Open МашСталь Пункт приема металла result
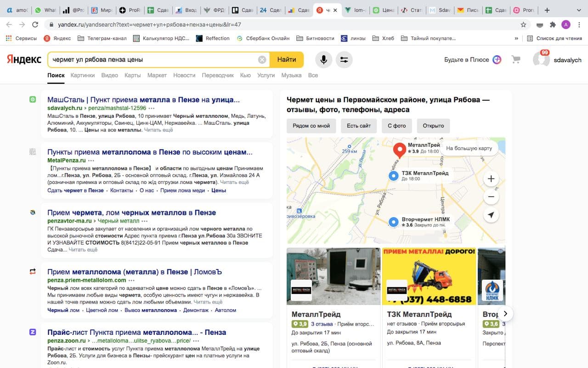This screenshot has height=368, width=588. (x=143, y=99)
